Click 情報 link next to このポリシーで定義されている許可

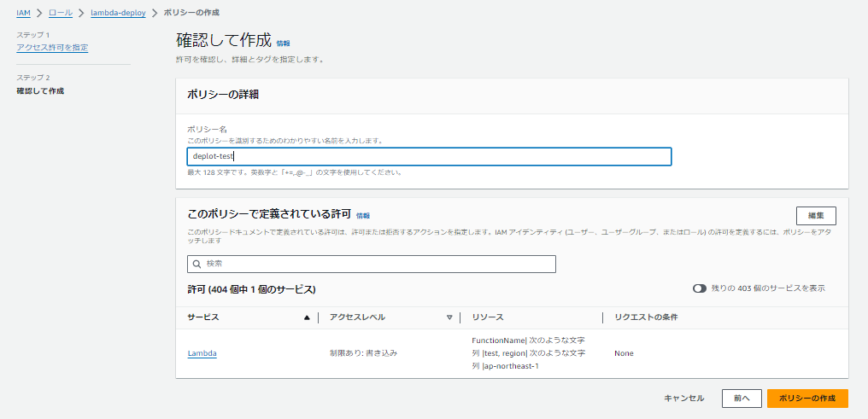point(362,216)
